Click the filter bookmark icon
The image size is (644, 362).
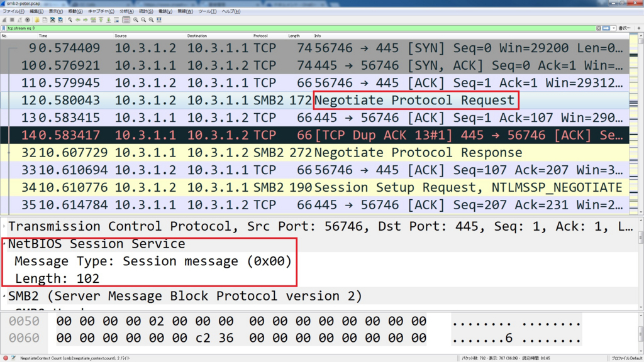coord(4,28)
